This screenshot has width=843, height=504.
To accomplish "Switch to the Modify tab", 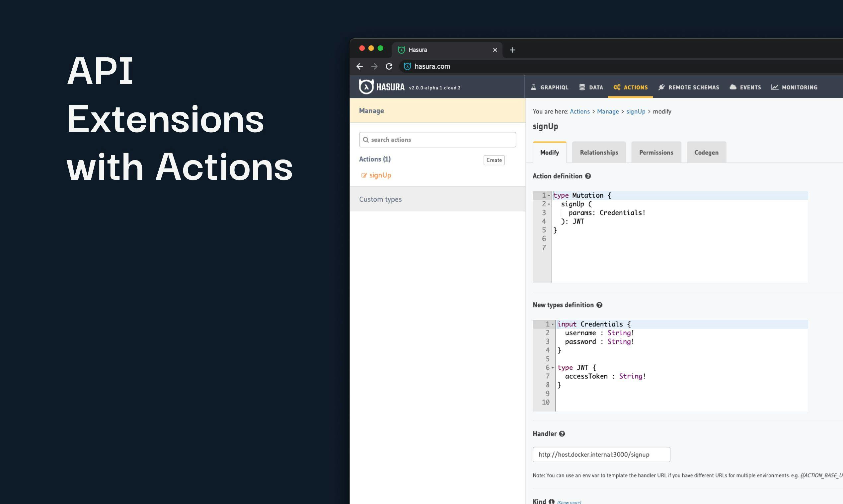I will coord(550,153).
